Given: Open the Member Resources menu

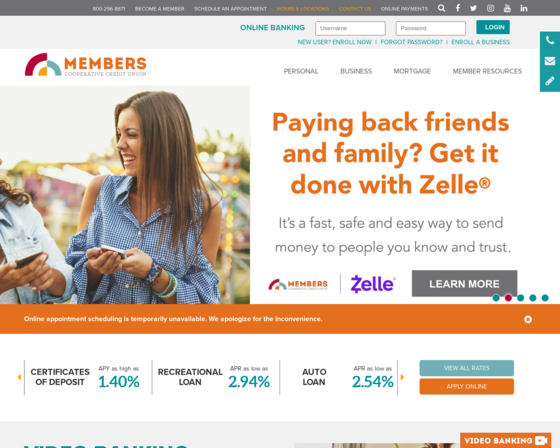Looking at the screenshot, I should pos(487,71).
